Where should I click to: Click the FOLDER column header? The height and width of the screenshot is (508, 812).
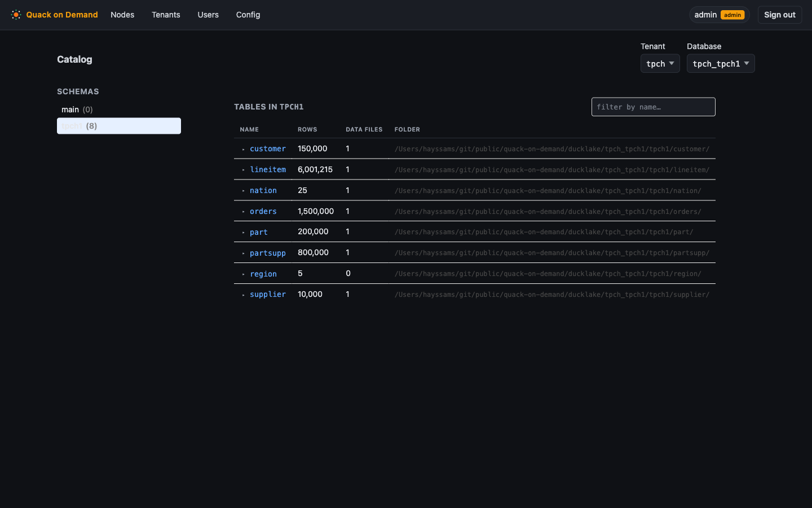click(407, 129)
